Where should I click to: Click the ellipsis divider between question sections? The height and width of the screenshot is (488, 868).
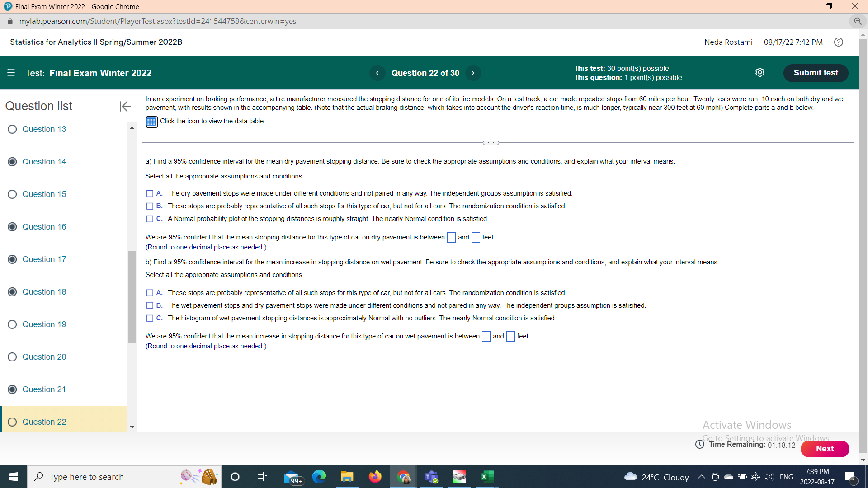[x=491, y=142]
